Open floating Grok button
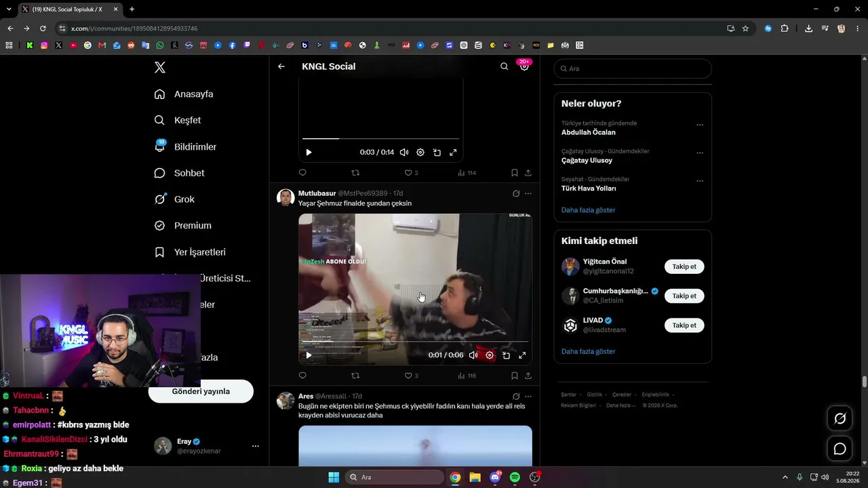The image size is (868, 488). [840, 419]
